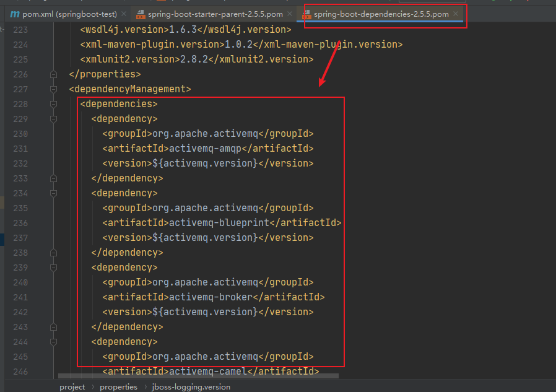Click artifactId activemq-blueprint line
The width and height of the screenshot is (556, 392).
pos(222,223)
